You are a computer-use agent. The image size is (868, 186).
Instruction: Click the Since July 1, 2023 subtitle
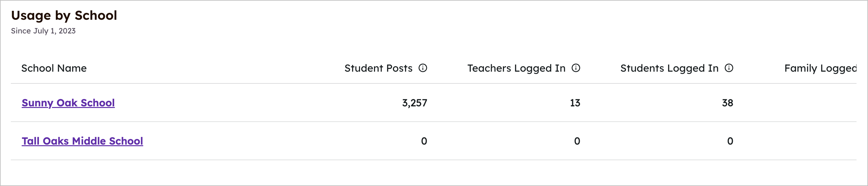43,31
